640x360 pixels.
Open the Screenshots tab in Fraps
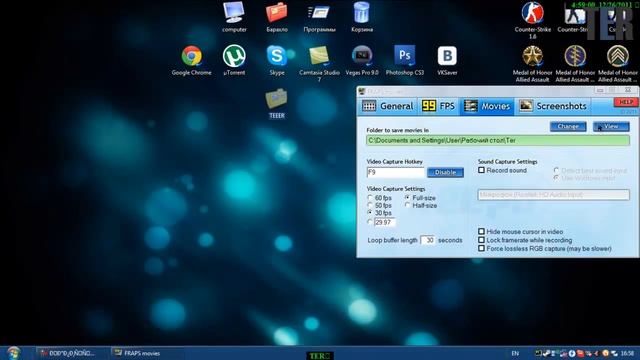click(x=553, y=106)
